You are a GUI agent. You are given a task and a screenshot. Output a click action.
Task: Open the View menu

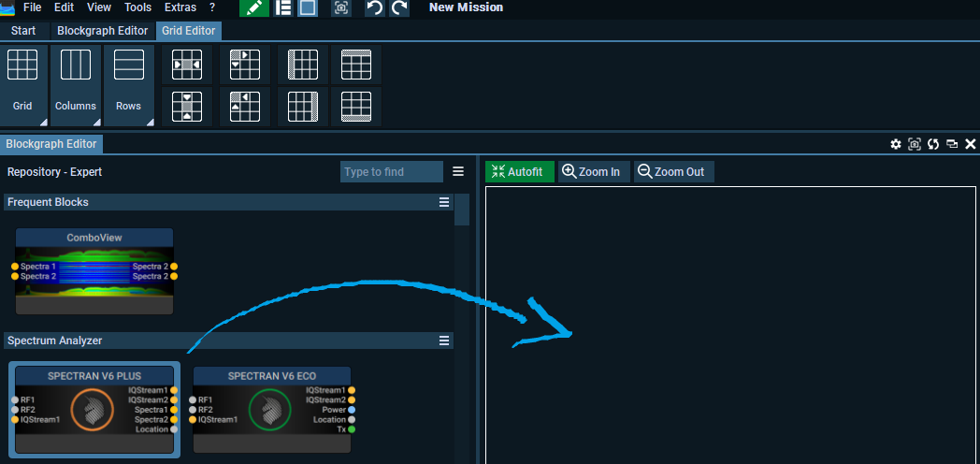point(99,7)
